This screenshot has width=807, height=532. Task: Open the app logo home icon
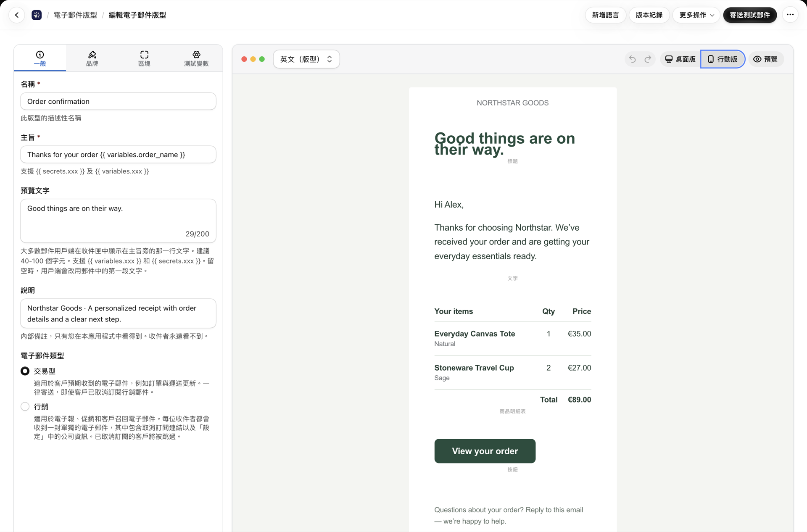tap(37, 15)
